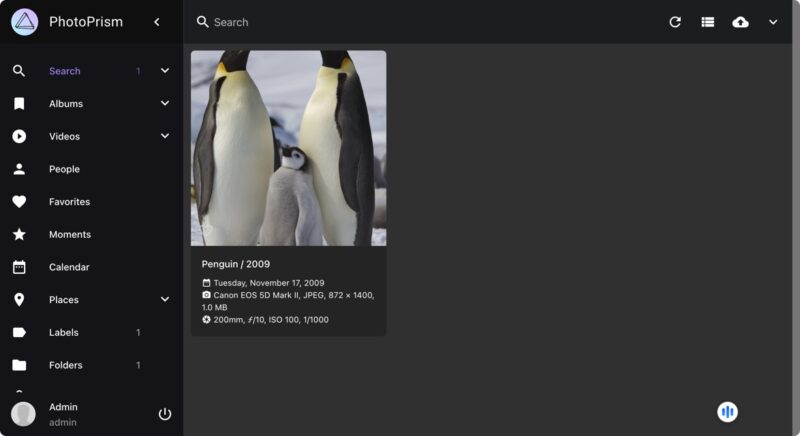Click the PhotoPrism logo icon
Image resolution: width=800 pixels, height=436 pixels.
pyautogui.click(x=25, y=22)
